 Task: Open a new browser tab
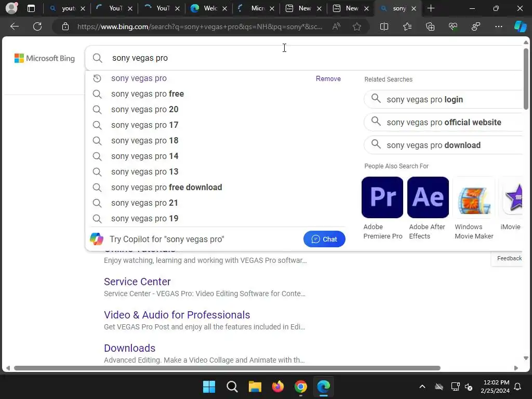(x=431, y=8)
